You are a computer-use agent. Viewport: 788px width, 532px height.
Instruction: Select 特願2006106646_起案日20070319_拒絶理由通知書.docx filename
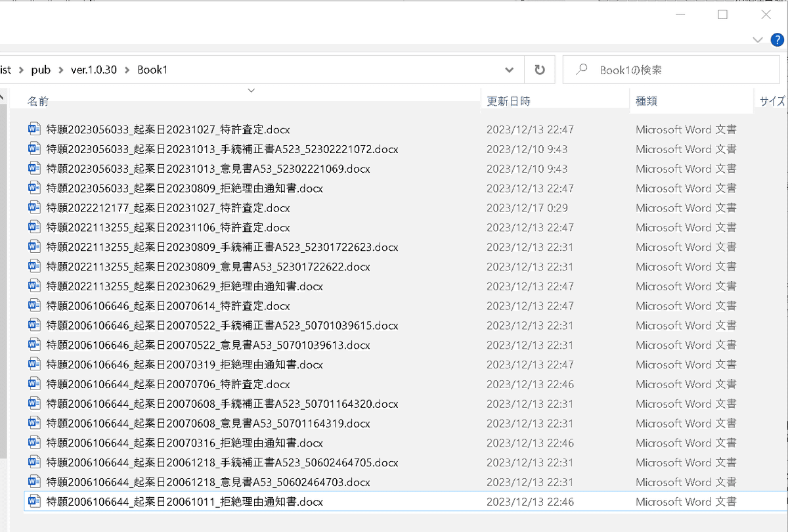pyautogui.click(x=185, y=365)
